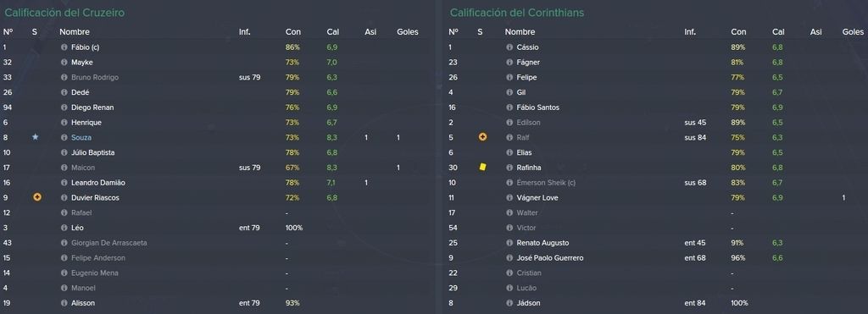Screen dimensions: 868x314
Task: Click the Calificación del Corinthians heading
Action: pos(516,12)
